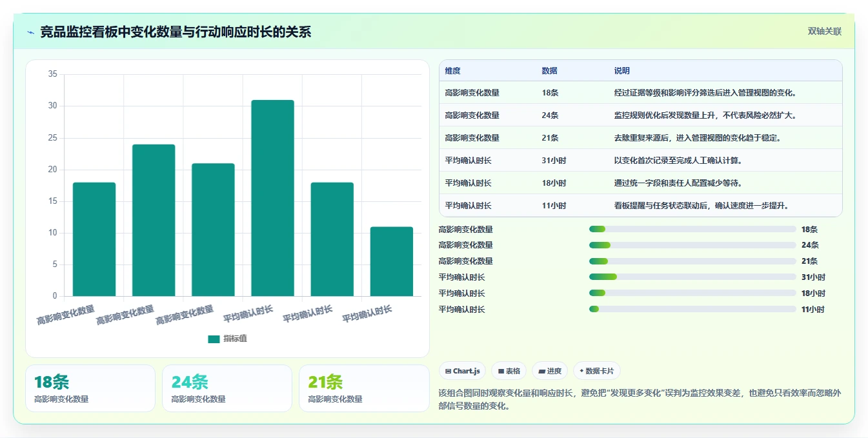Click the 18小时 cell in the table
Image resolution: width=868 pixels, height=438 pixels.
pos(554,183)
